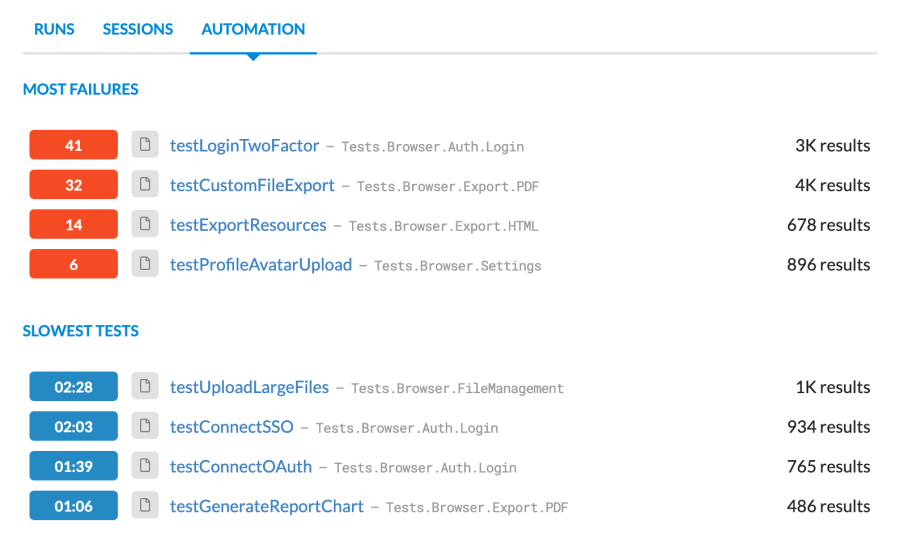This screenshot has height=540, width=900.
Task: Open the testCustomFileExport test link
Action: coord(252,185)
